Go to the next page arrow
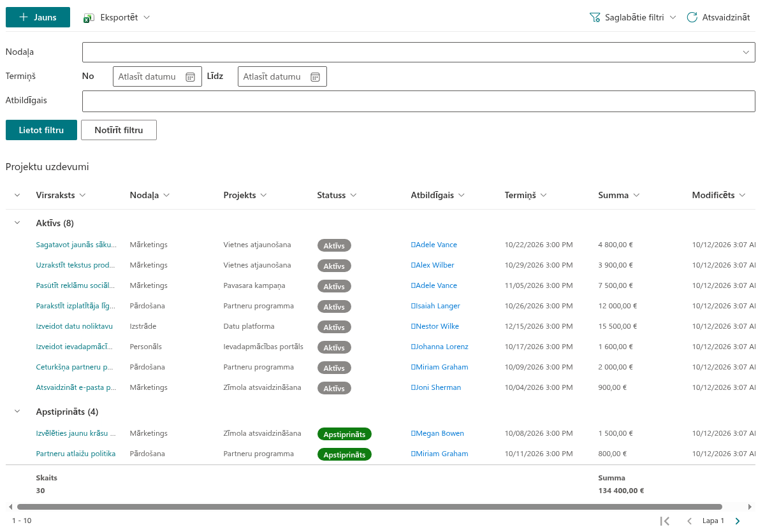 point(738,521)
